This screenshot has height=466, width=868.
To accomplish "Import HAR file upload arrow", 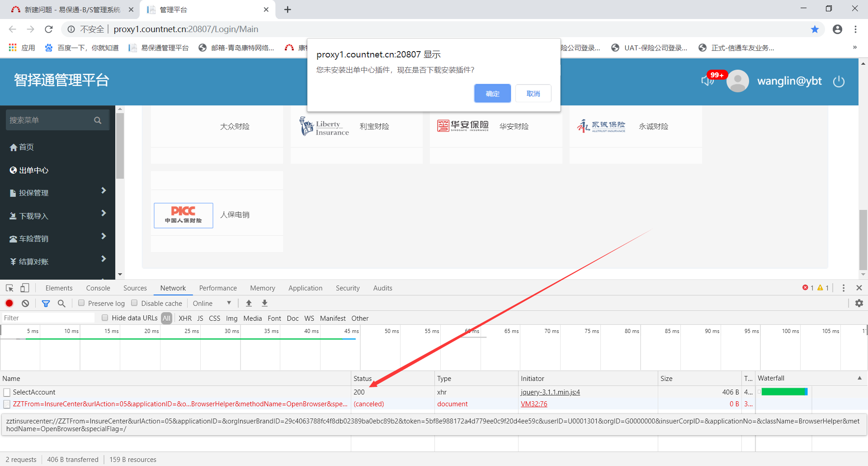I will [249, 303].
